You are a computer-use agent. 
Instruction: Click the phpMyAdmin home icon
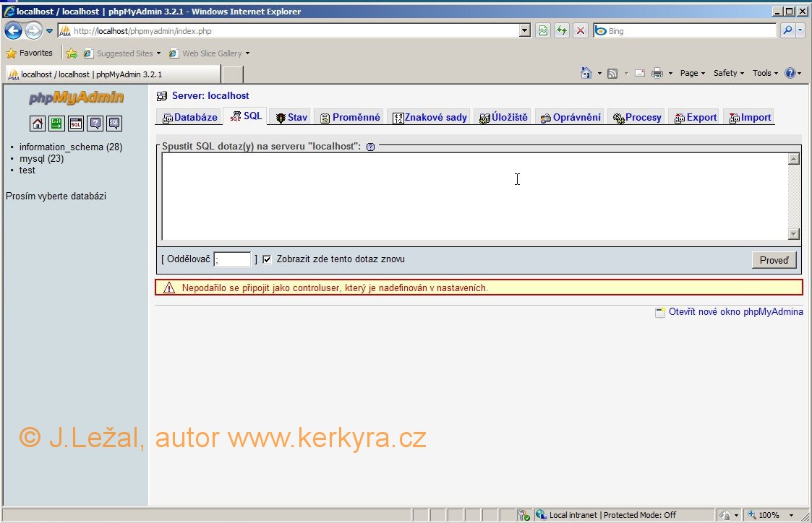pyautogui.click(x=38, y=124)
